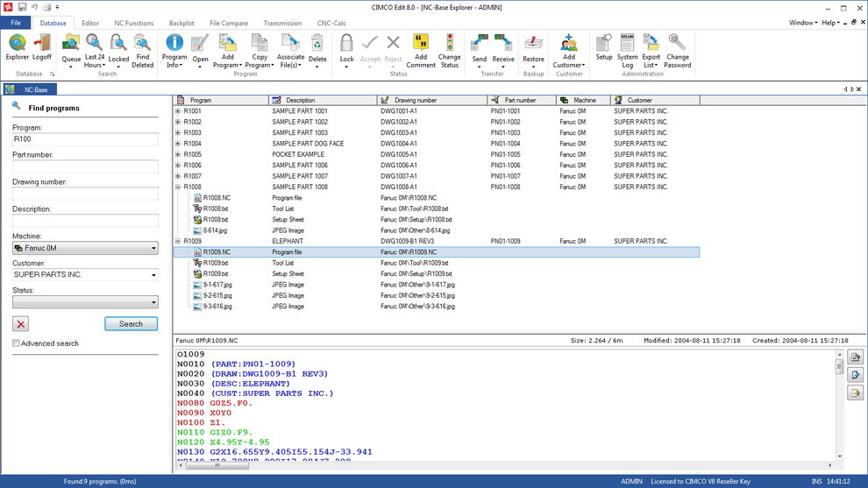Collapse the R1008 program tree node
The image size is (868, 488).
[178, 187]
